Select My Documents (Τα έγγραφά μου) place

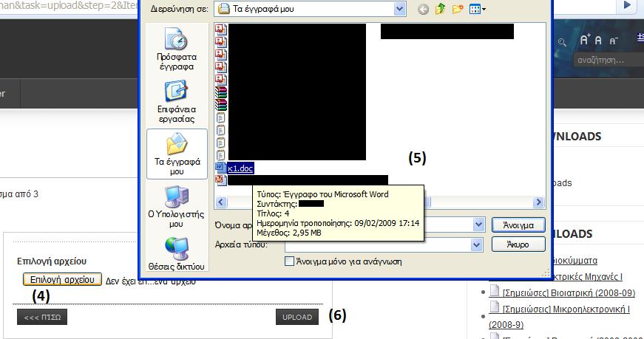coord(177,153)
